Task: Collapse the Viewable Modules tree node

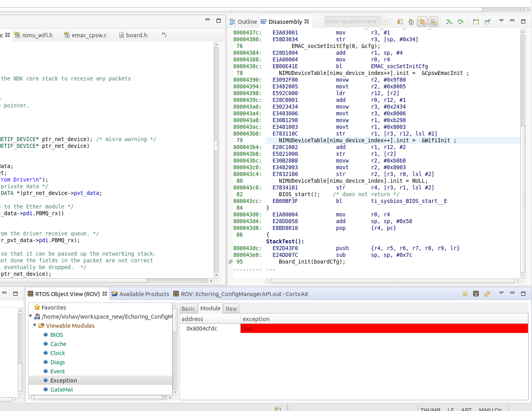Action: tap(35, 325)
